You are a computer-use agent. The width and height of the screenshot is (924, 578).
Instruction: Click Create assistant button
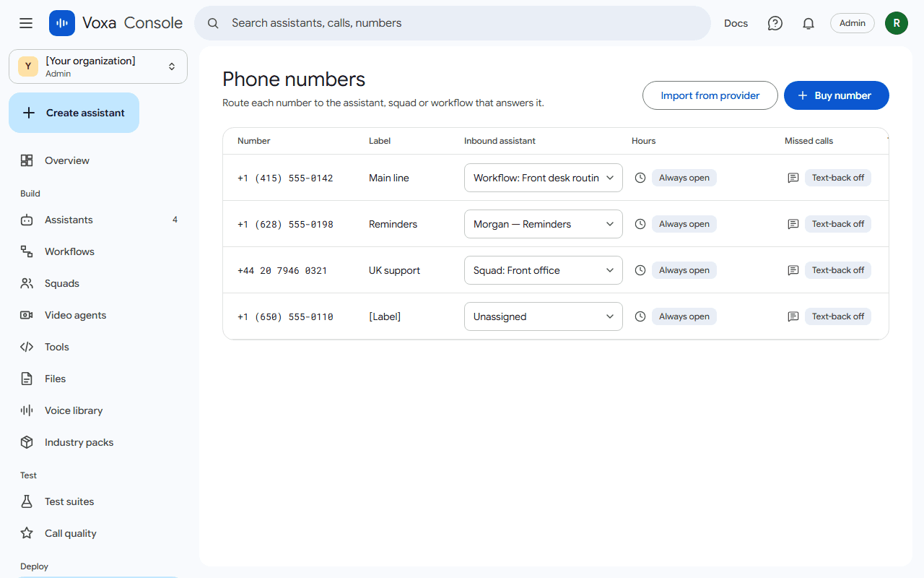click(74, 113)
